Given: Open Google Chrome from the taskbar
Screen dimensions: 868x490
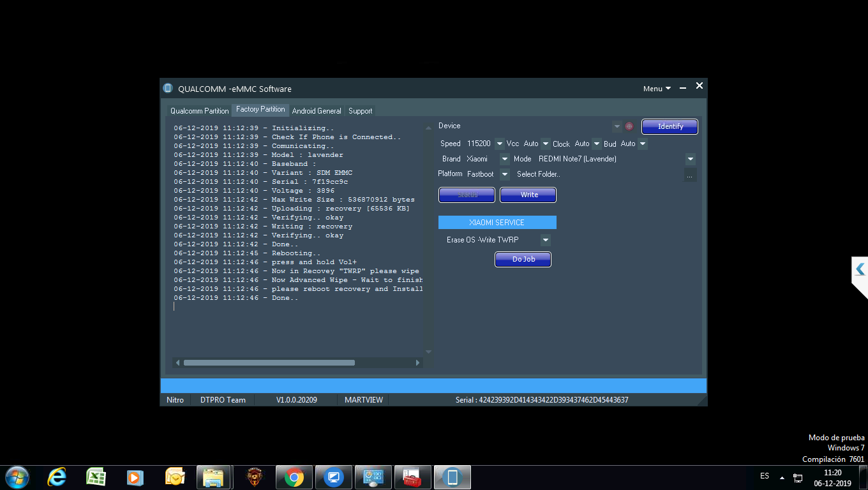Looking at the screenshot, I should pos(294,477).
